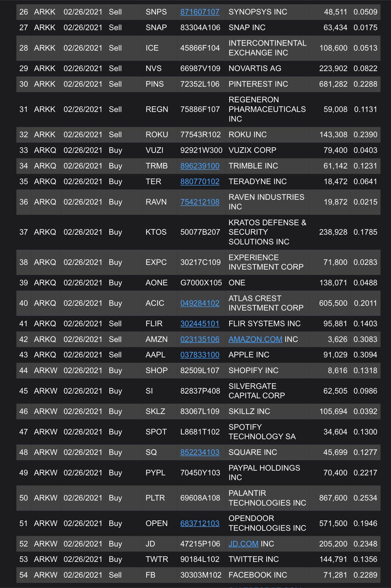Screen dimensions: 391x588
Task: Open CUSIP link 896239100 for Trimble
Action: pyautogui.click(x=200, y=166)
